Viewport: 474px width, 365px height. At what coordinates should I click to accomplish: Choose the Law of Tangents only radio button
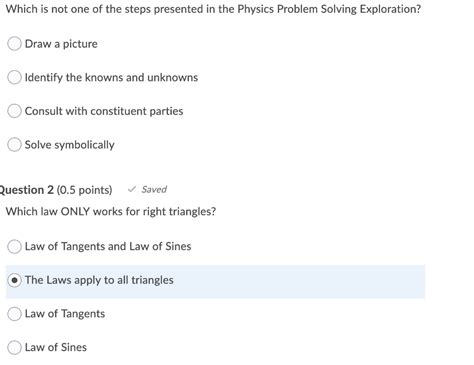[x=14, y=314]
